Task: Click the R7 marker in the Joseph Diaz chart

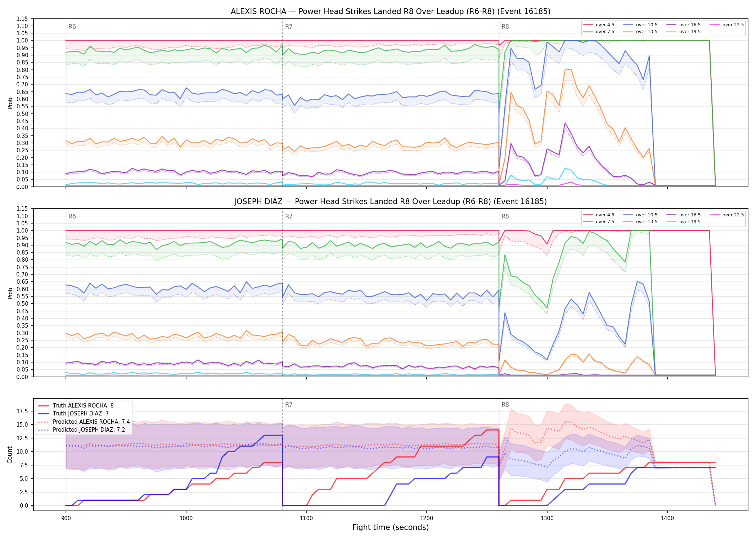Action: pos(289,216)
